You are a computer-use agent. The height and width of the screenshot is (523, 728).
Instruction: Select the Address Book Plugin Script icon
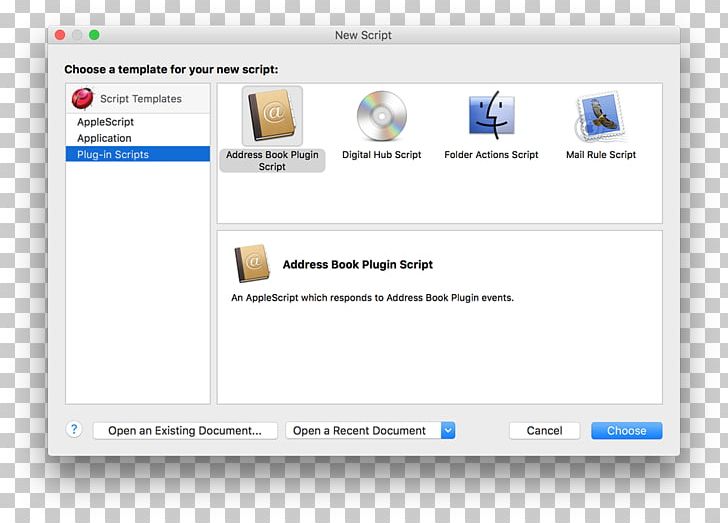(272, 116)
